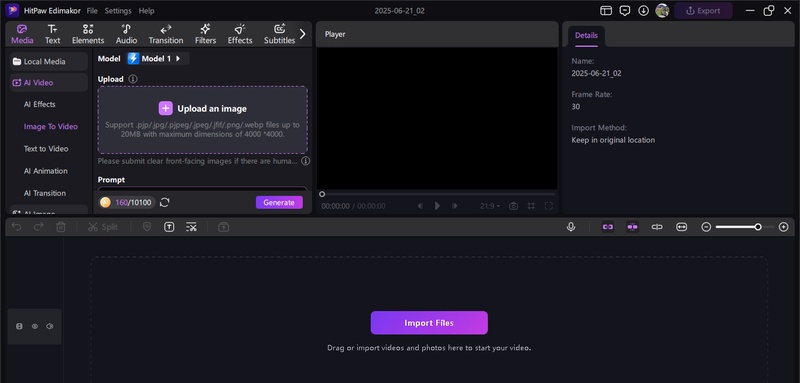Step to next frame

pos(454,206)
